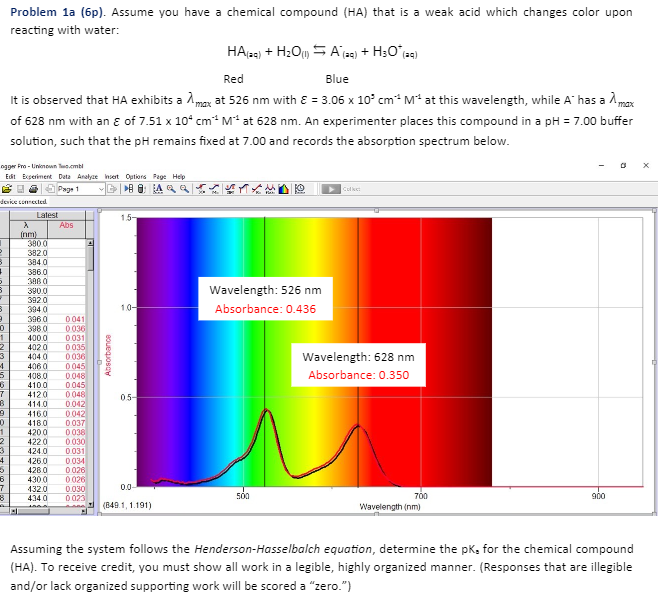Click the 900 x-axis tick label
The width and height of the screenshot is (663, 603).
[598, 496]
